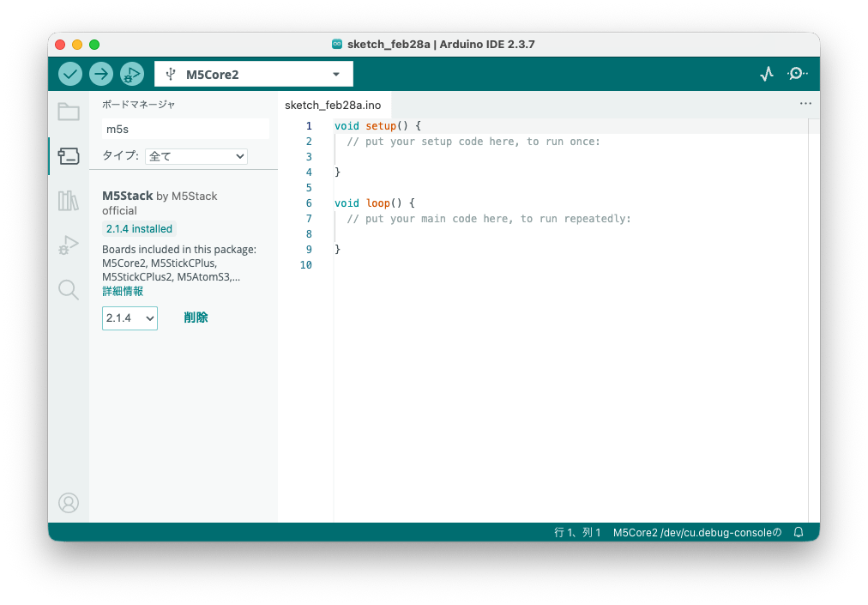Image resolution: width=868 pixels, height=605 pixels.
Task: Open the 詳細情報 link
Action: pyautogui.click(x=123, y=291)
